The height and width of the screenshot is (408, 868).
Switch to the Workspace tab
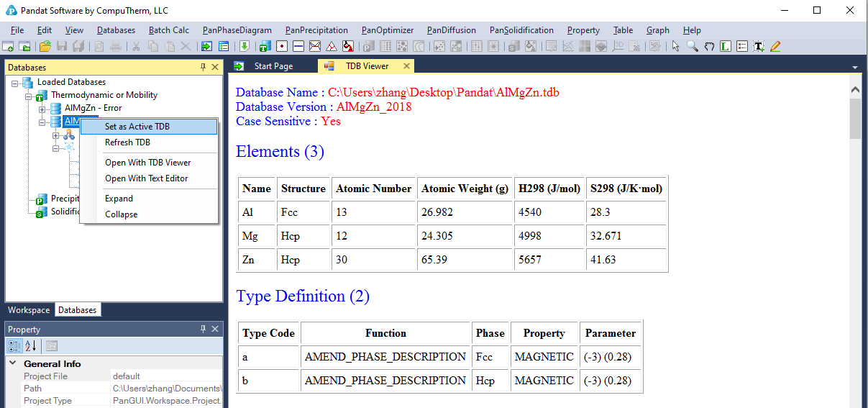pyautogui.click(x=29, y=310)
